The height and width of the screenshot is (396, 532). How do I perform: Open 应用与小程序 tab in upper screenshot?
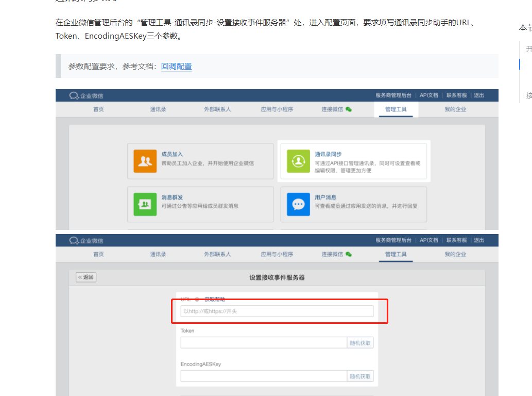[277, 109]
